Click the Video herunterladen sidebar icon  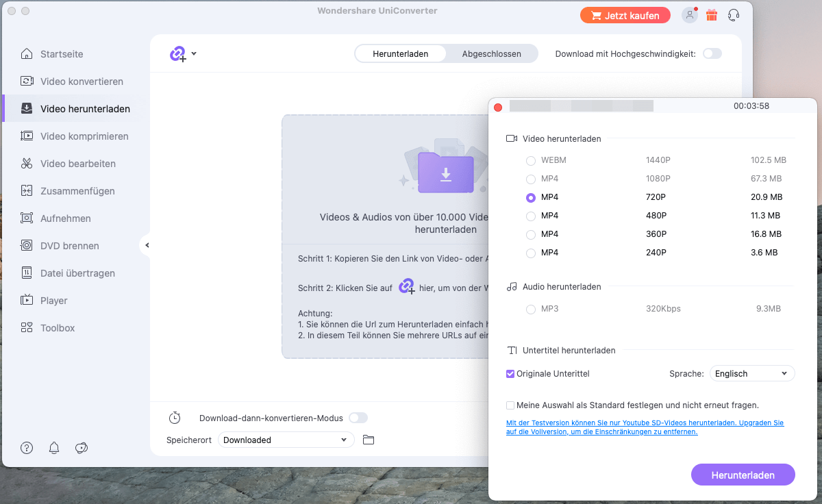point(27,109)
